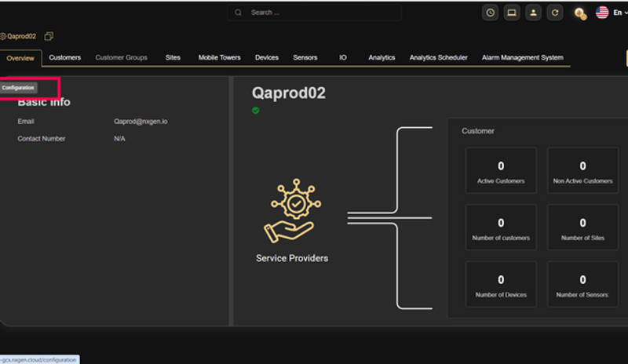628x364 pixels.
Task: Click the green status check icon
Action: [x=256, y=111]
